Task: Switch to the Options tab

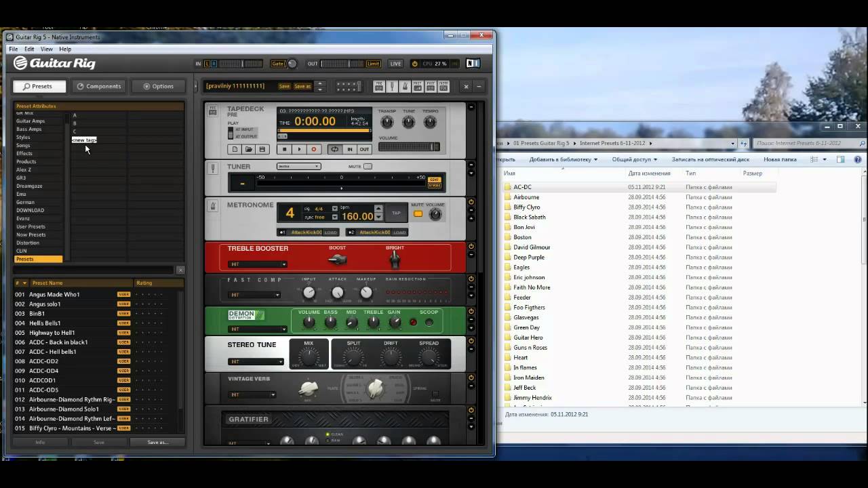Action: 158,86
